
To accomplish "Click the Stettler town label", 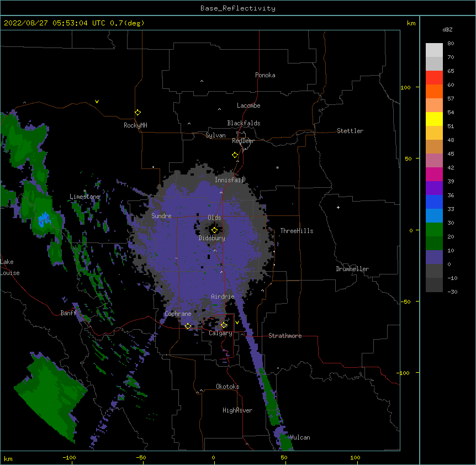I will [x=350, y=131].
